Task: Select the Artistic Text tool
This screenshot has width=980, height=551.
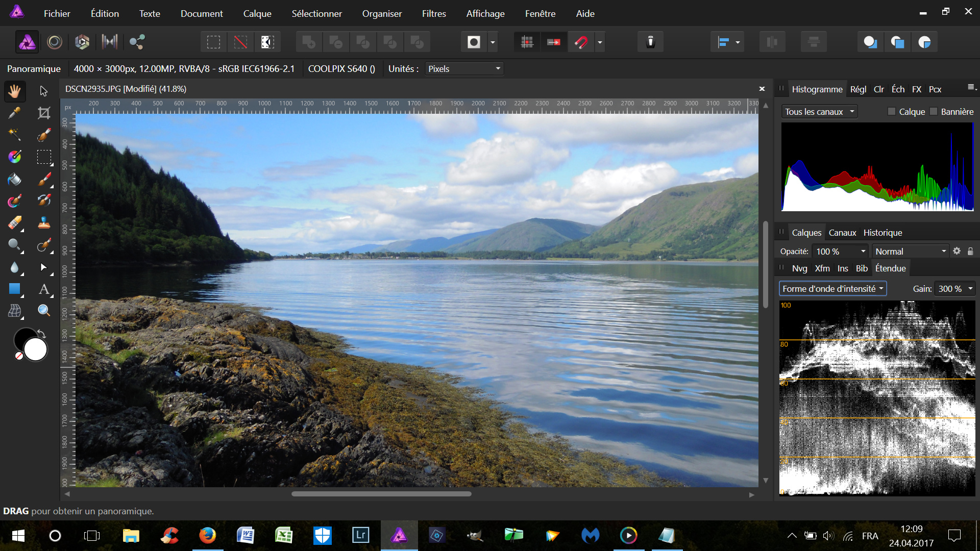Action: [x=44, y=289]
